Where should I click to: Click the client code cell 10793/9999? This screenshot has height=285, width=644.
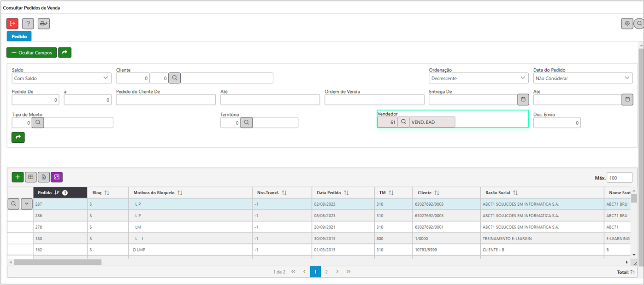click(446, 250)
